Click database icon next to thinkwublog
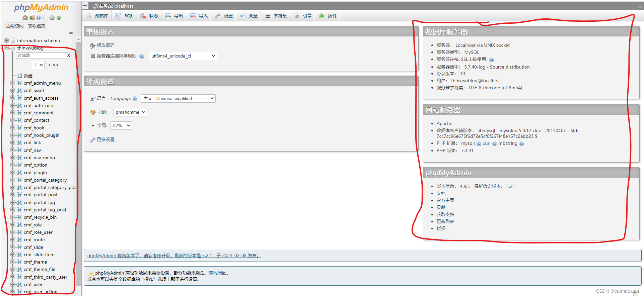This screenshot has width=644, height=296. [13, 48]
